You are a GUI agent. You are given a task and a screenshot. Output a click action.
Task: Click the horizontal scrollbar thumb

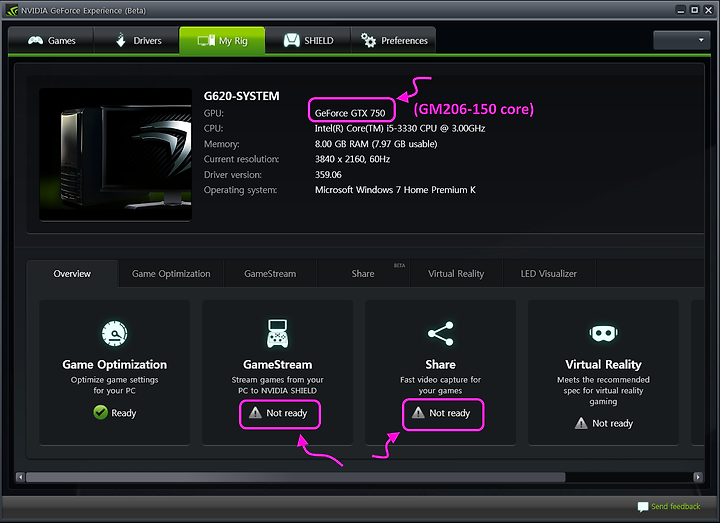tap(295, 477)
